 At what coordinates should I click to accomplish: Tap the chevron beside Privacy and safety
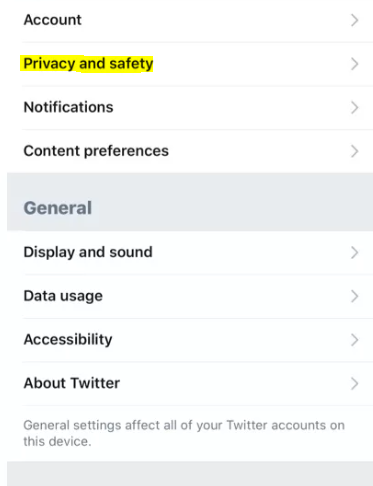(355, 64)
